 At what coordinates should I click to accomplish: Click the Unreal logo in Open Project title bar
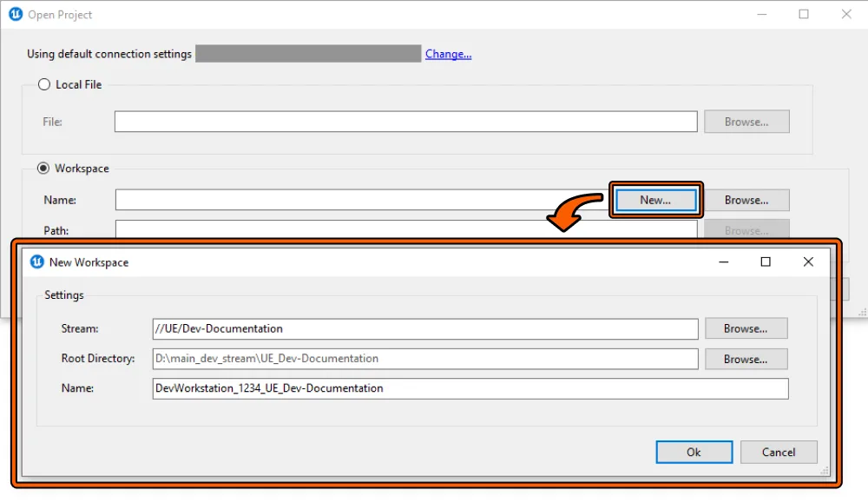point(15,14)
